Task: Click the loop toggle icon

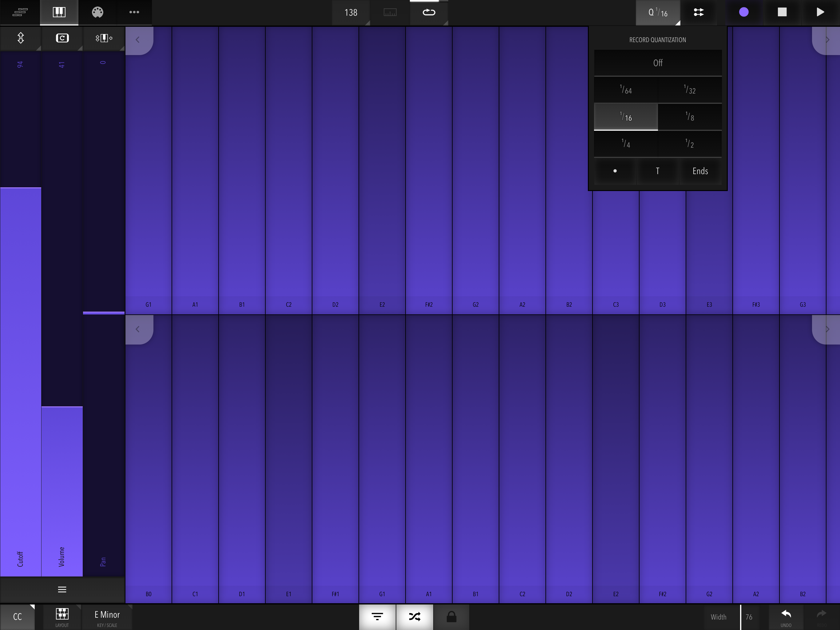Action: (429, 12)
